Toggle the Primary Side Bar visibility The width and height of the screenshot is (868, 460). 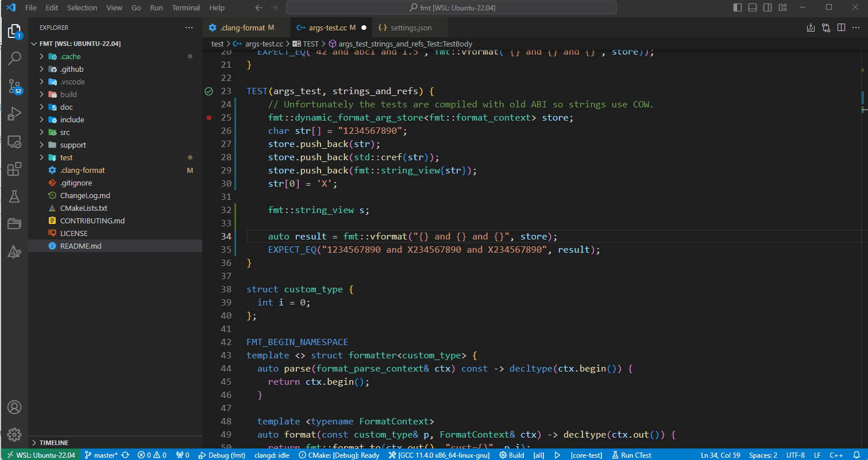tap(738, 7)
